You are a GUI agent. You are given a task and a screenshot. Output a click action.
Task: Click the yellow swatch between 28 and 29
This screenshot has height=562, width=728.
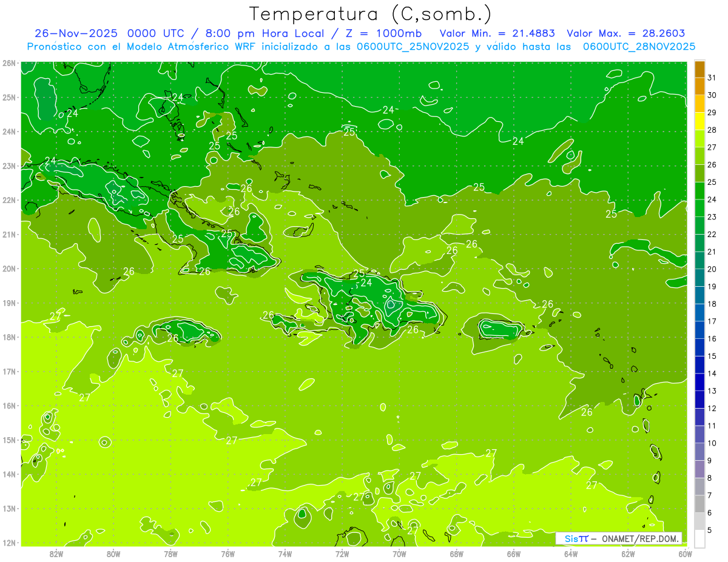[699, 121]
